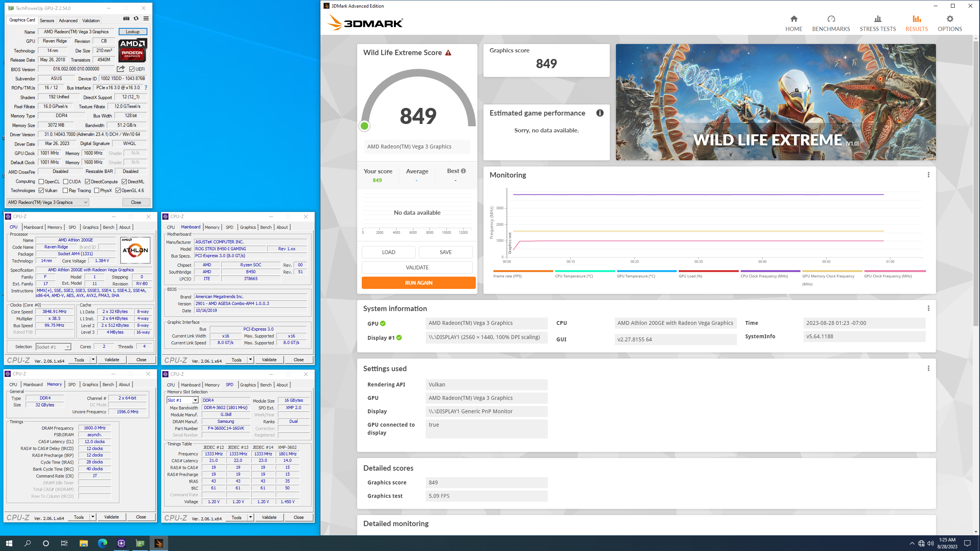Switch to the Validation tab in GPU-Z
This screenshot has height=551, width=980.
click(91, 21)
